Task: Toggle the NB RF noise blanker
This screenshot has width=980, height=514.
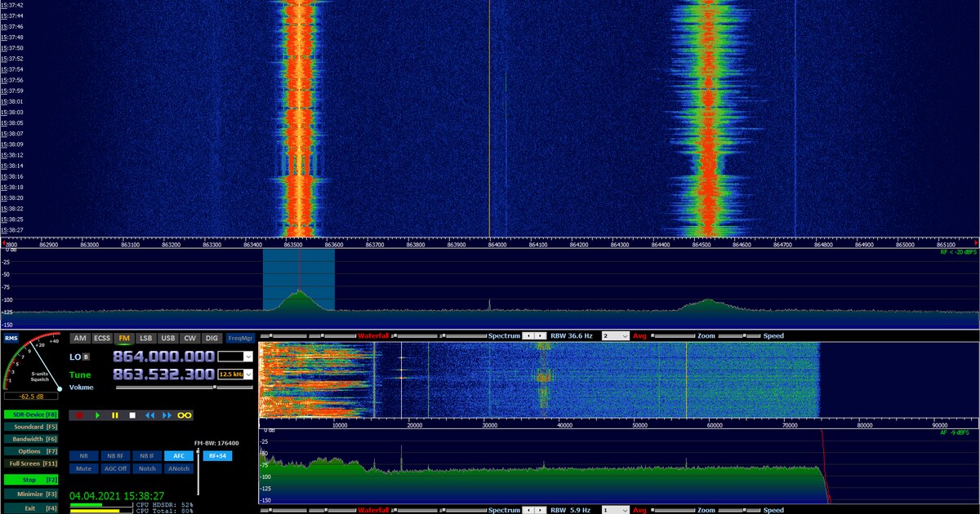Action: point(114,456)
